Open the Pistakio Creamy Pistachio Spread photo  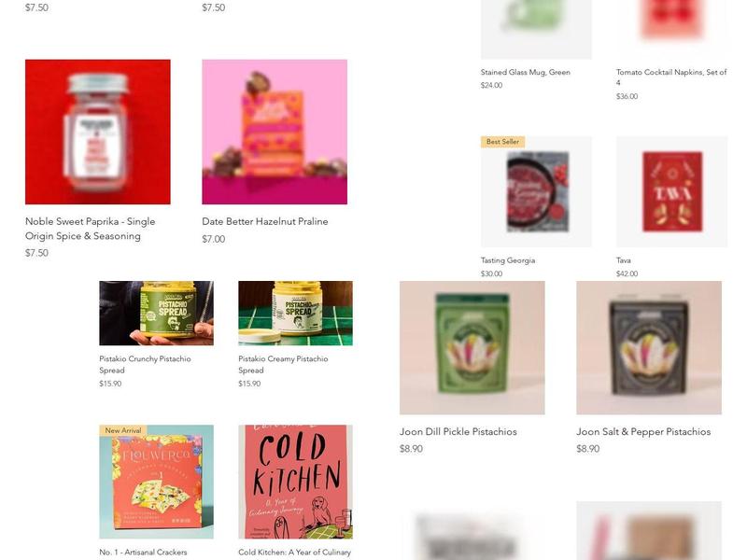coord(295,313)
